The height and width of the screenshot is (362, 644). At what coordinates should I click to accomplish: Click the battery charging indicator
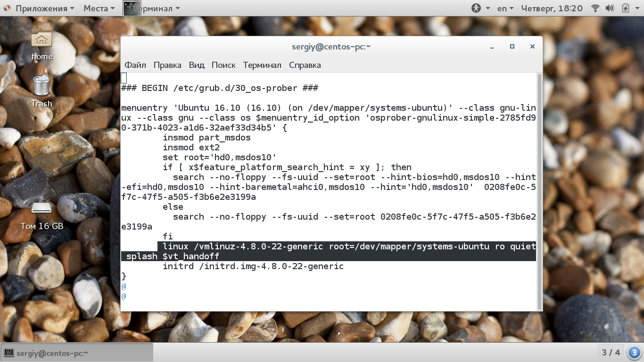click(625, 8)
